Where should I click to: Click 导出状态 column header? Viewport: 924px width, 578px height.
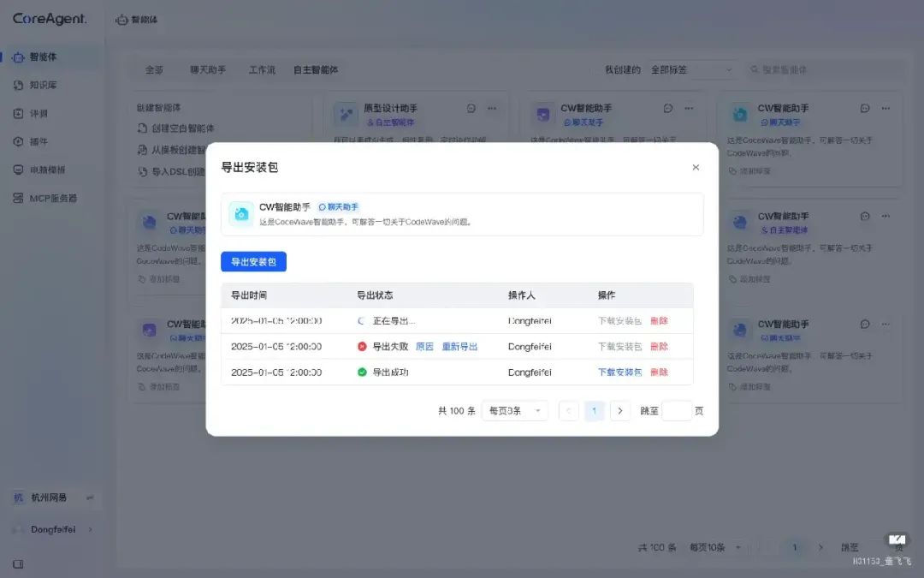(375, 295)
